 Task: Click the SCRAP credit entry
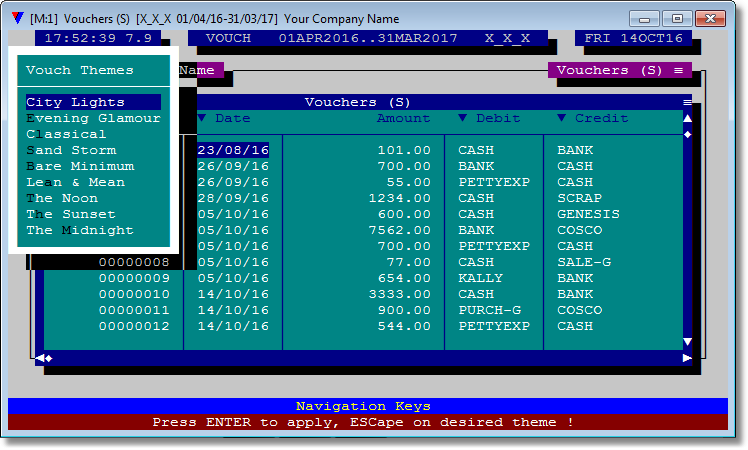pyautogui.click(x=579, y=198)
